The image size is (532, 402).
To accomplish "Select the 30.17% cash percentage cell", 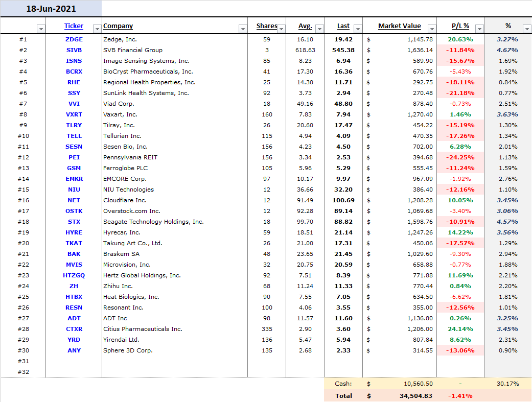I will pyautogui.click(x=508, y=384).
